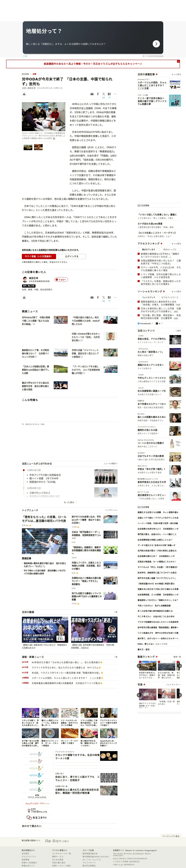Open related article 手持ち扇「ジャペリン」に苦戦
This screenshot has width=186, height=868.
pyautogui.click(x=86, y=353)
